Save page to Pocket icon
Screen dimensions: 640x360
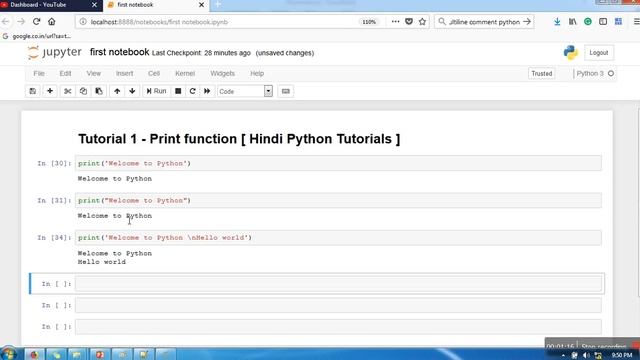(x=409, y=22)
